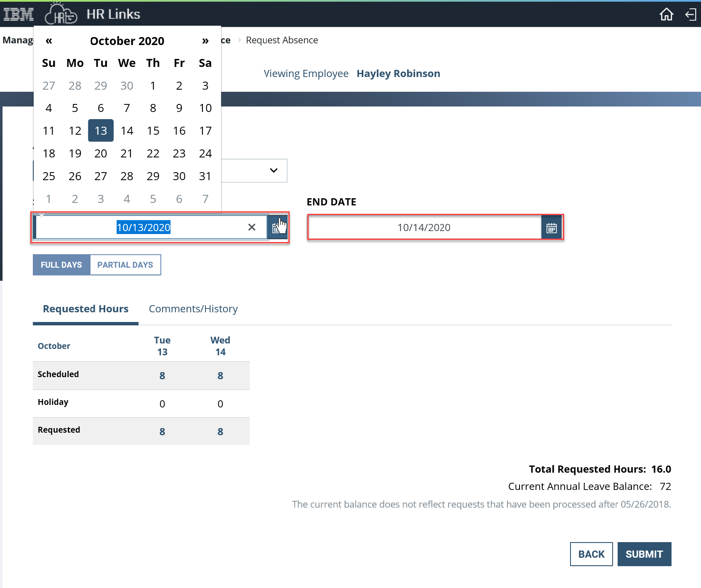Go to previous month with the « arrow
Image resolution: width=701 pixels, height=588 pixels.
[49, 40]
